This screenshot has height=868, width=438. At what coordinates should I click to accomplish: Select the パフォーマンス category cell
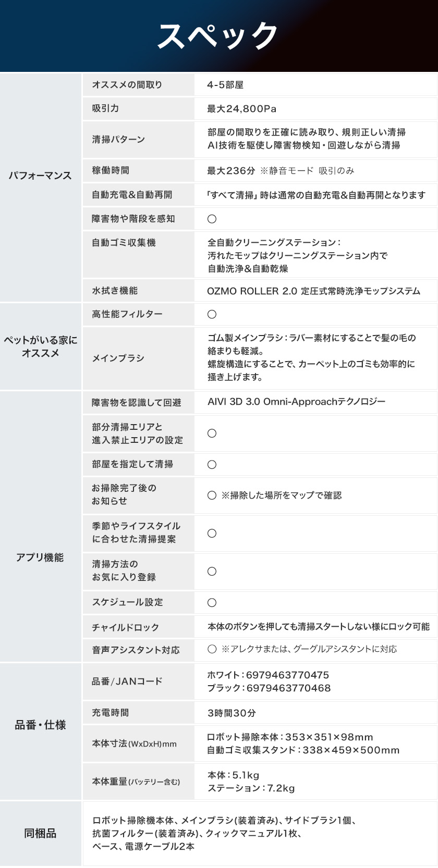41,187
